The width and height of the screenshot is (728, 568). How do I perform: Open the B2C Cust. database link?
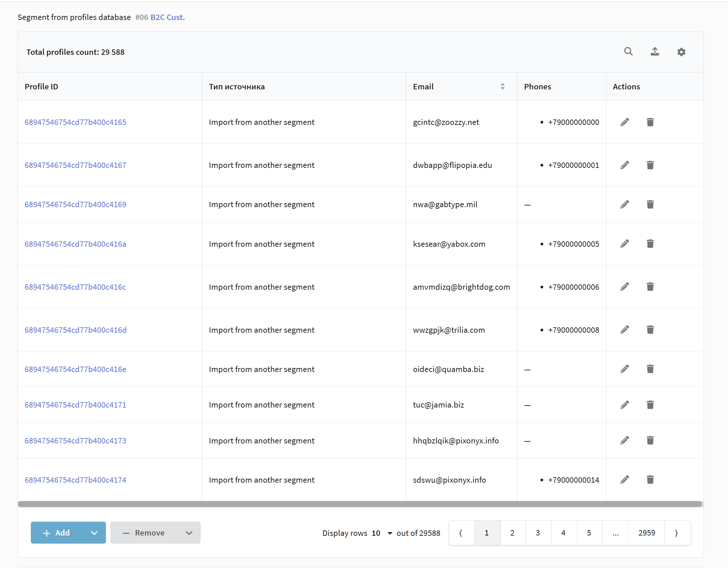[x=168, y=17]
